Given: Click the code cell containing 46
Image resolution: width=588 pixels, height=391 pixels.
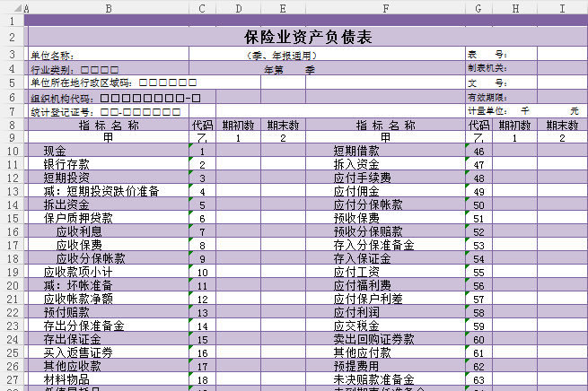Looking at the screenshot, I should [x=478, y=151].
